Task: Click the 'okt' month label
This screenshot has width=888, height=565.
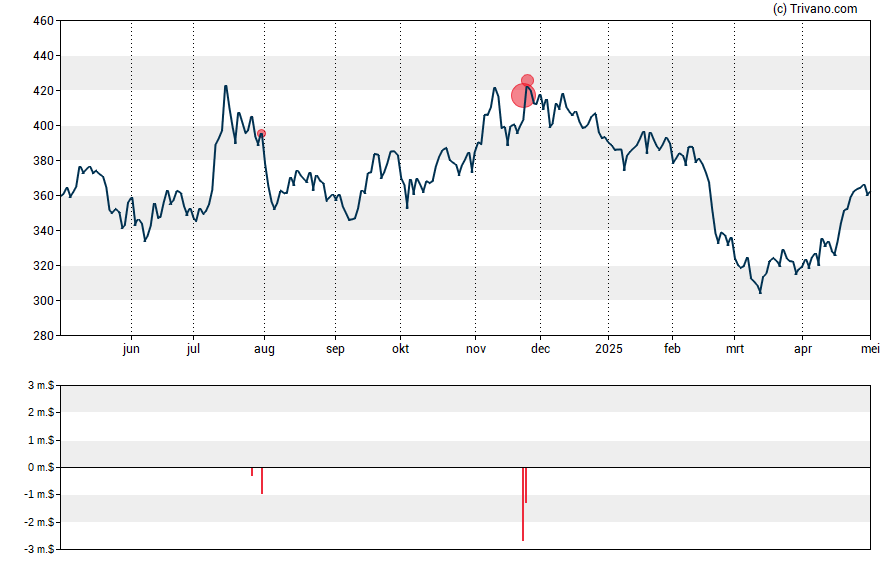Action: tap(400, 348)
